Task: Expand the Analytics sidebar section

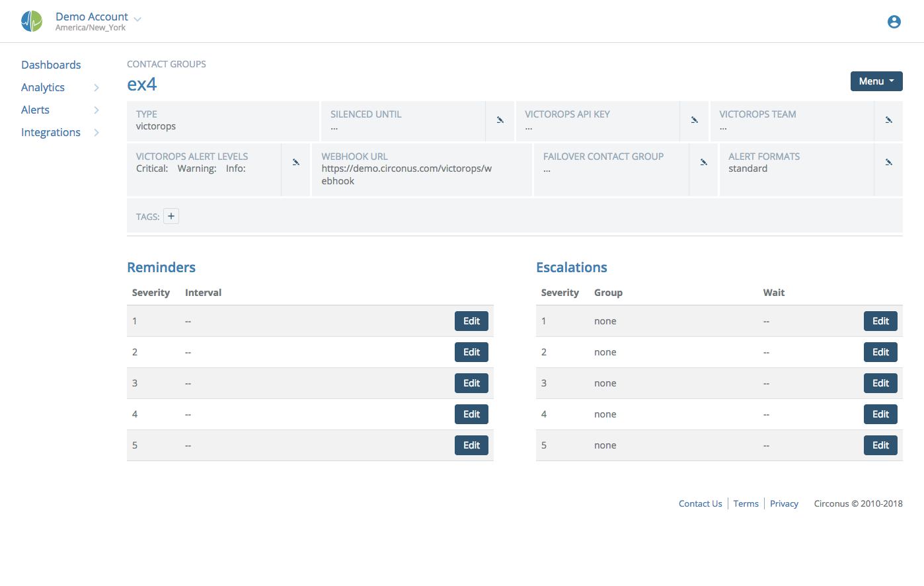Action: (96, 88)
